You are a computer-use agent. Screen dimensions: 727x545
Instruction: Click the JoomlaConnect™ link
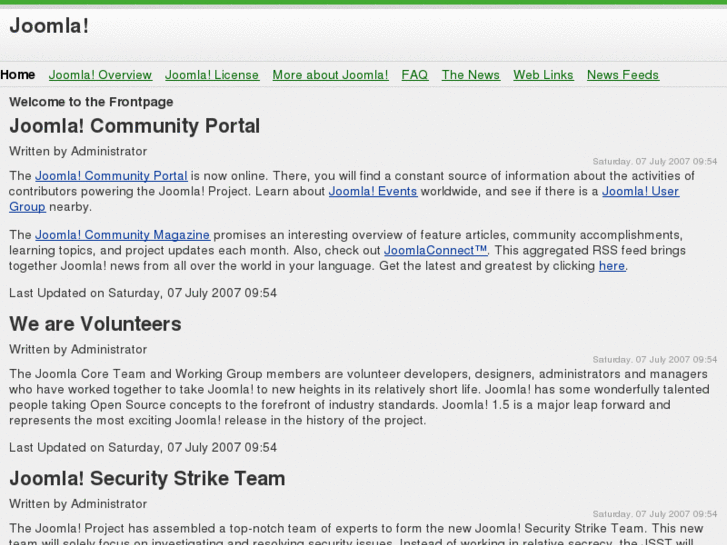(x=435, y=250)
